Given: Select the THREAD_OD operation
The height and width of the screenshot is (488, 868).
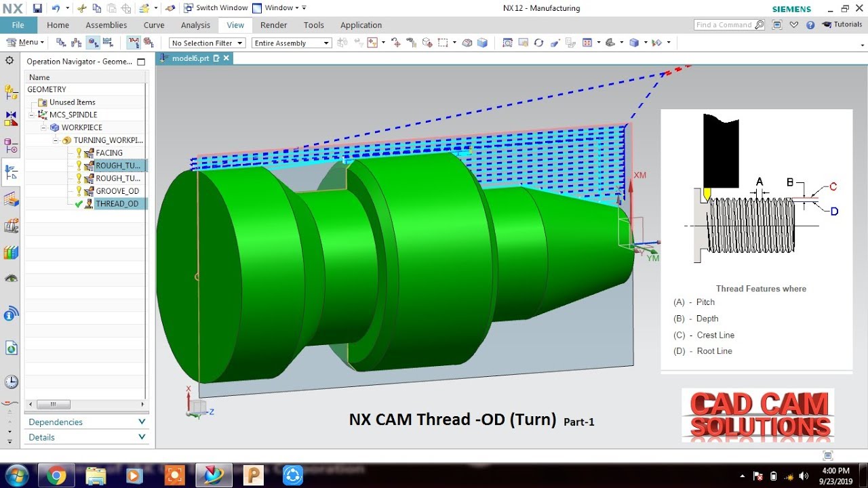Looking at the screenshot, I should click(x=117, y=204).
